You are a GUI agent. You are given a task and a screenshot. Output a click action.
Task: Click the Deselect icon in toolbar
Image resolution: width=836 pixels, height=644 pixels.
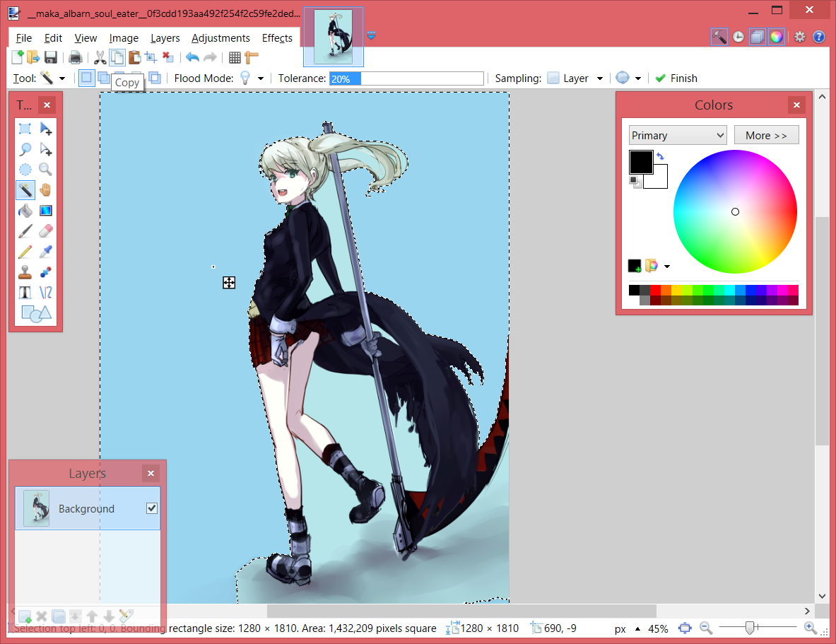[x=168, y=57]
